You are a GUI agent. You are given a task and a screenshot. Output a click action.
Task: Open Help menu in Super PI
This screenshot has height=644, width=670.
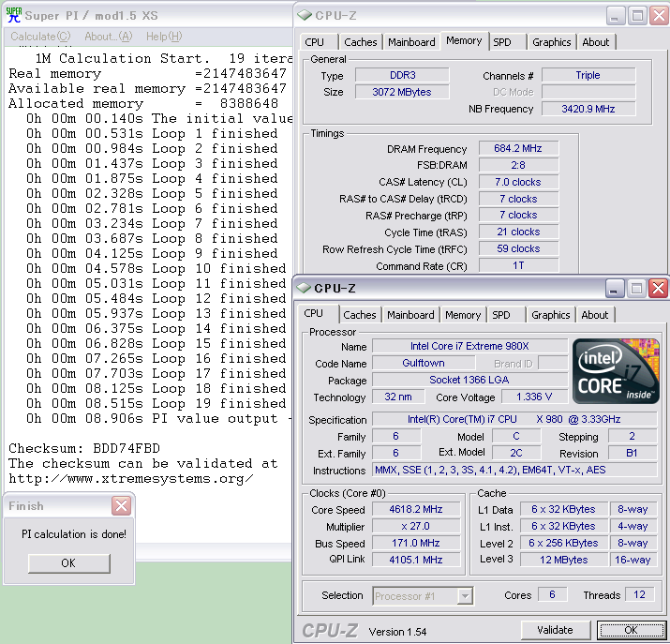164,37
